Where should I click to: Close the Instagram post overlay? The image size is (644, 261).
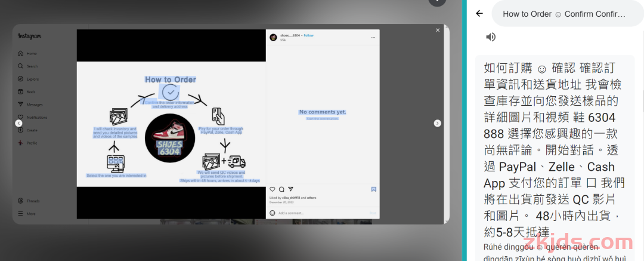tap(438, 30)
